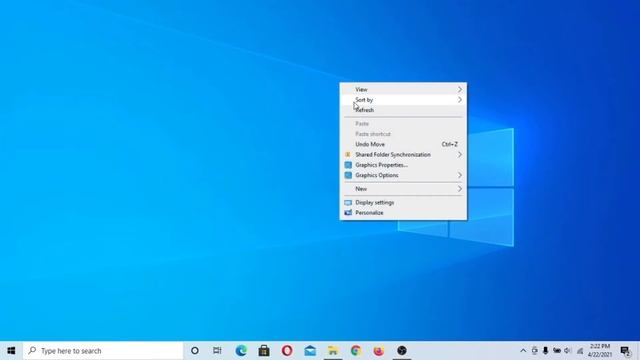Open OBS Studio from the taskbar
Image resolution: width=640 pixels, height=360 pixels.
coord(402,351)
